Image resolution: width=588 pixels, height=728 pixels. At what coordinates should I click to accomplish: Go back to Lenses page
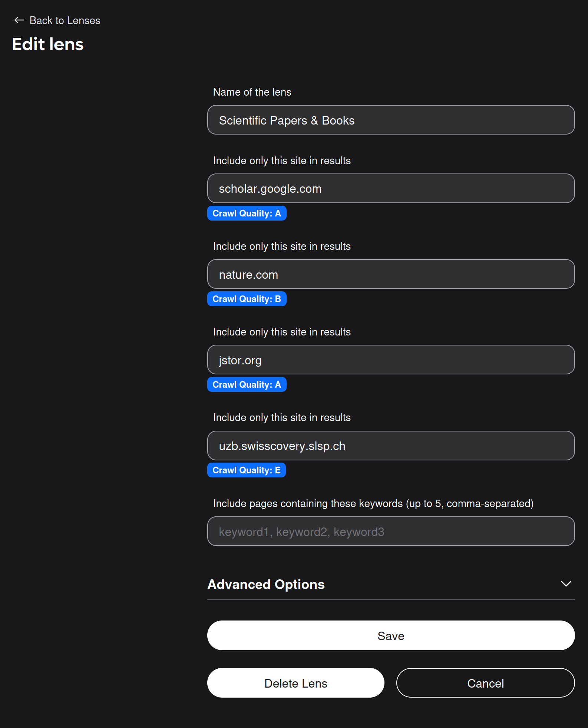tap(65, 20)
